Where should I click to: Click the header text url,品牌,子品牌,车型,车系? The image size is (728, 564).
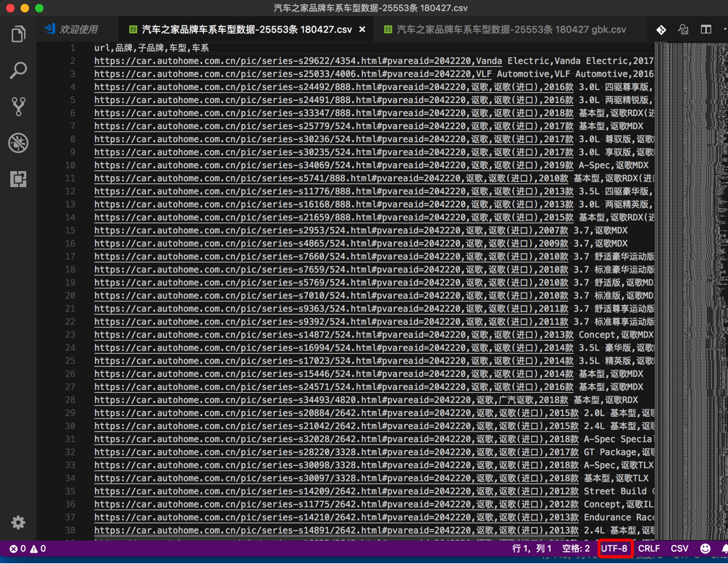(x=151, y=48)
